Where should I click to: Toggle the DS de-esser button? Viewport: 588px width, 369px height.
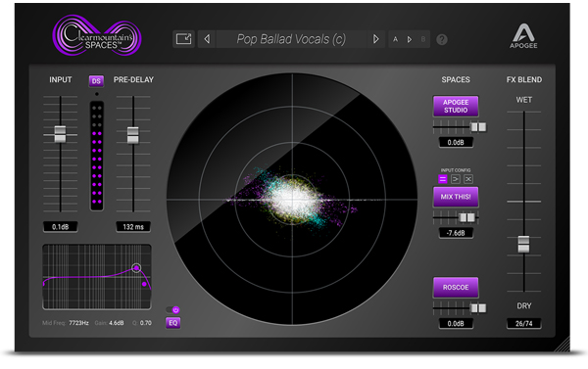pos(96,81)
